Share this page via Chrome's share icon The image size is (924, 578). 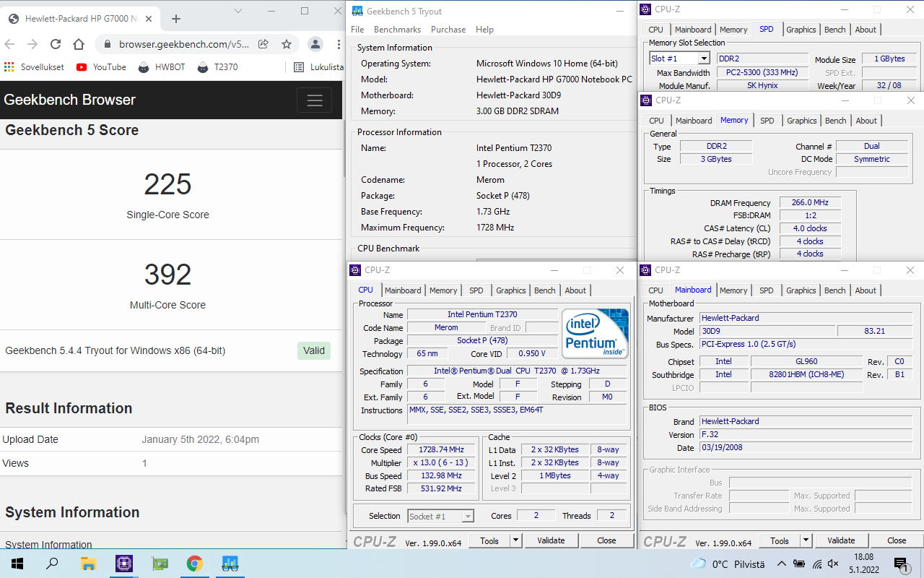(x=263, y=44)
